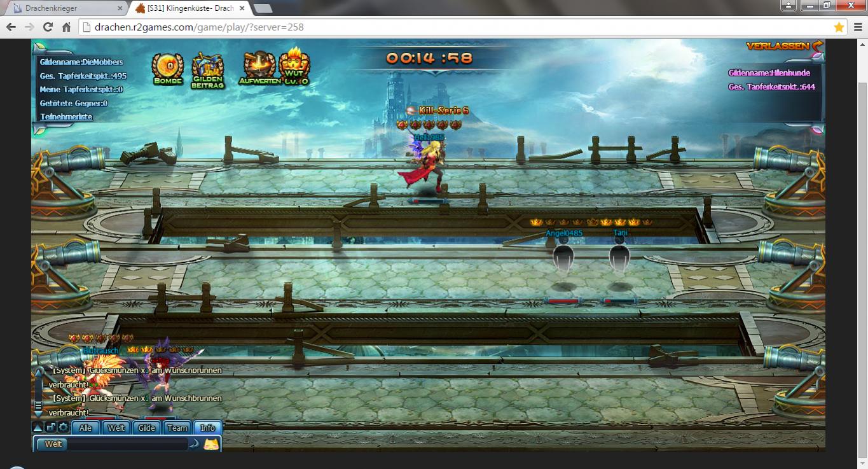Open the Gilden Beitrag icon
The image size is (868, 469).
click(208, 69)
